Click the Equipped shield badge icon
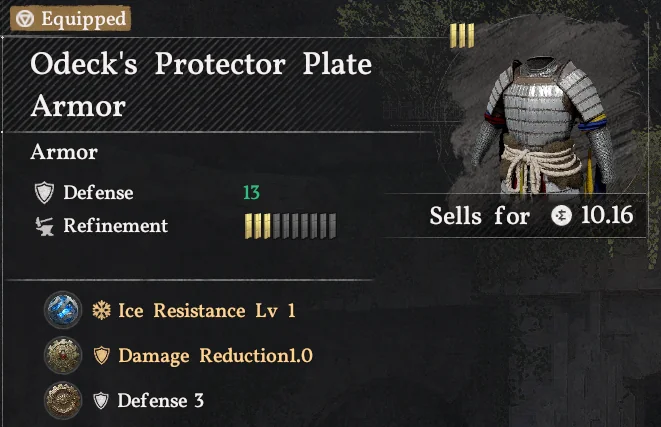The image size is (661, 427). point(22,18)
